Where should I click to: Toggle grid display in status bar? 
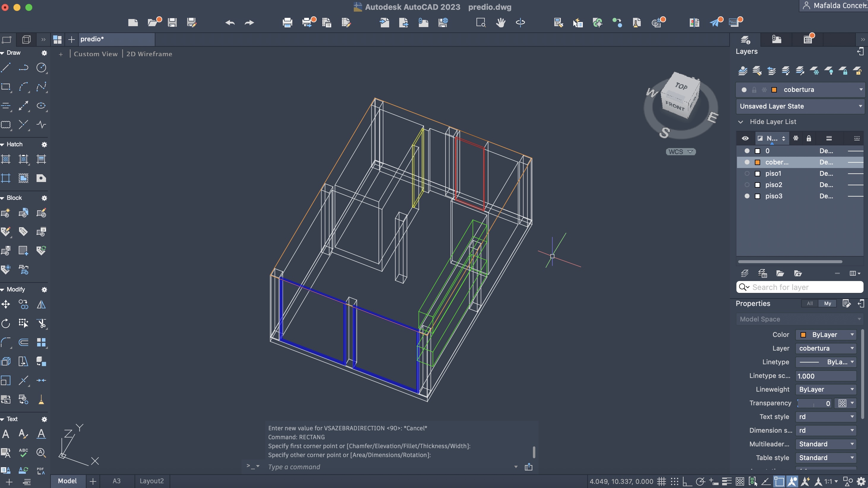coord(662,481)
